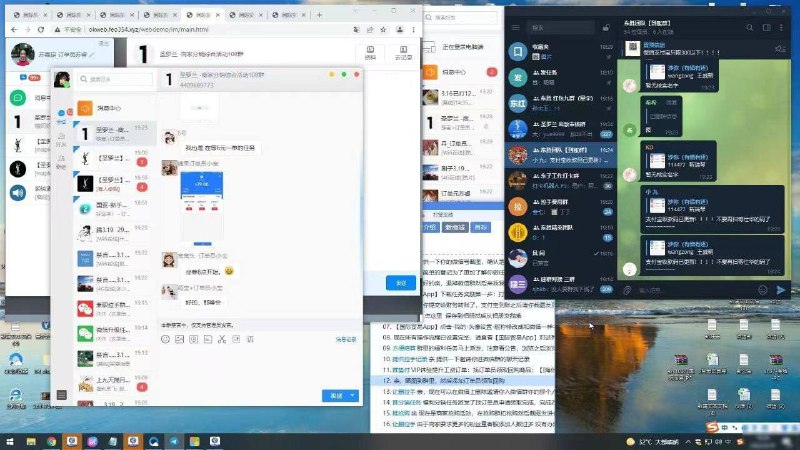Open Telegram hamburger menu
This screenshot has height=450, width=800.
pos(516,28)
